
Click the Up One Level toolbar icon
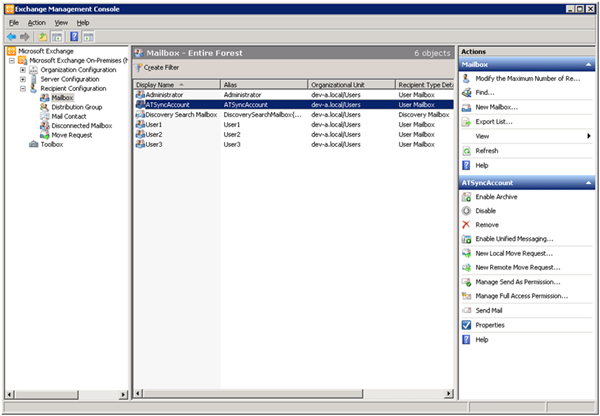coord(44,36)
